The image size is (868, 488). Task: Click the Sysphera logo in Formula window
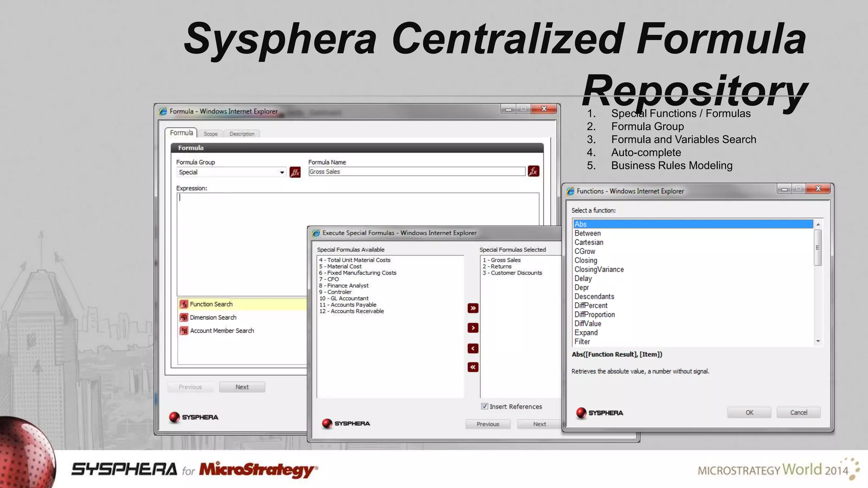pyautogui.click(x=193, y=417)
